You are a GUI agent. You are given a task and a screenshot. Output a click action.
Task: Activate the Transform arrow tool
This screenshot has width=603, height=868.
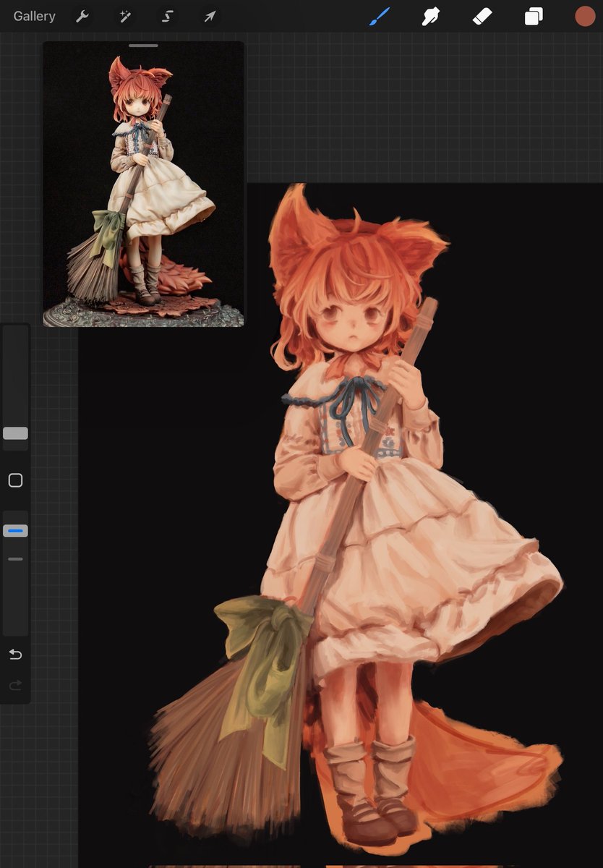pos(210,16)
